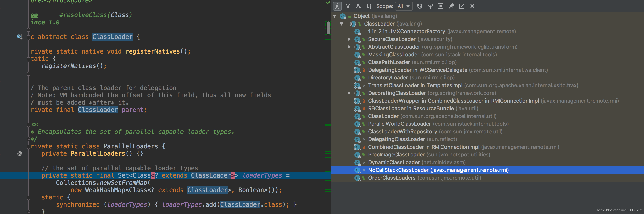Click the Expand All icon
The height and width of the screenshot is (214, 644).
click(x=441, y=6)
